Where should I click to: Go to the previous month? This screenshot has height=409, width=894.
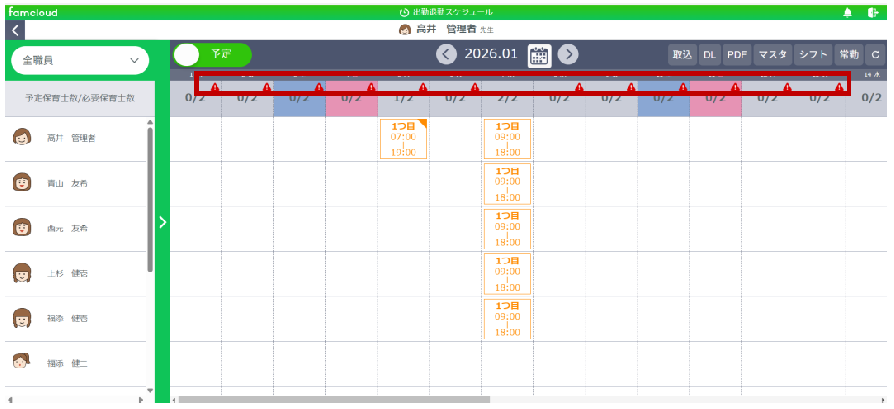[x=447, y=55]
